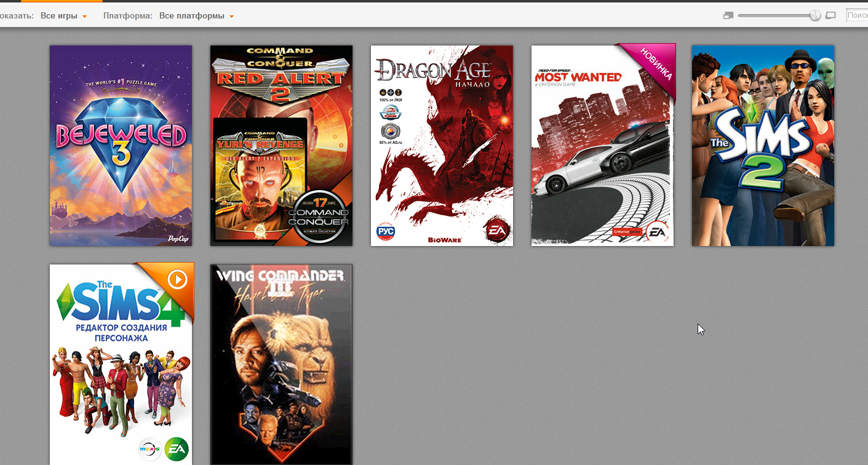
Task: Open the Bejeweled 3 game tile
Action: (x=121, y=146)
